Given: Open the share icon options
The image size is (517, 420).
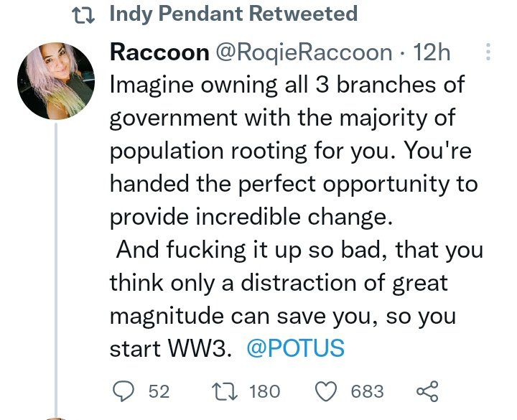Looking at the screenshot, I should coord(427,391).
